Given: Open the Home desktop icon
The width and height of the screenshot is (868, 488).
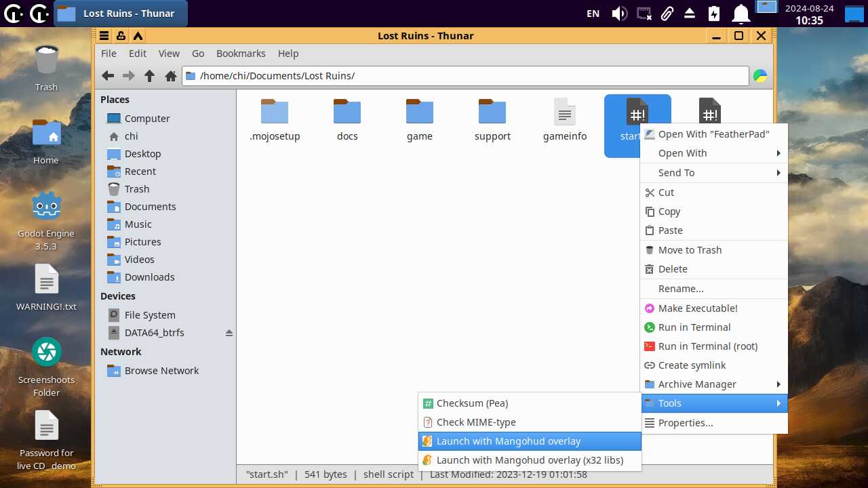Looking at the screenshot, I should click(46, 141).
